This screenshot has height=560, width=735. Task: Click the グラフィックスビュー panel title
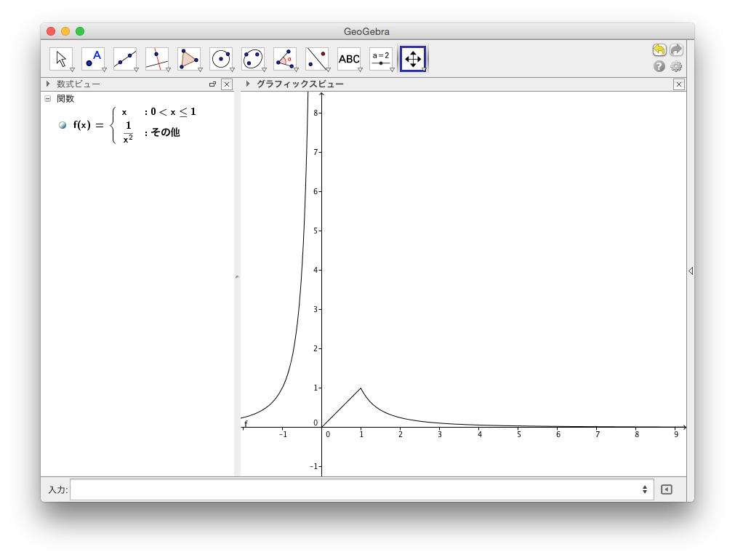(x=300, y=84)
